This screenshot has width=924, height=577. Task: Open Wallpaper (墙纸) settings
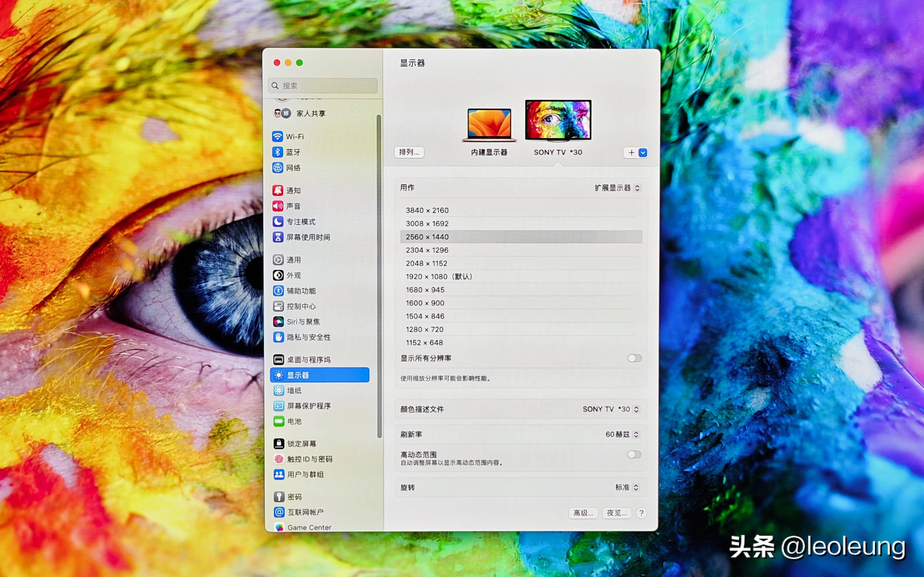(294, 390)
